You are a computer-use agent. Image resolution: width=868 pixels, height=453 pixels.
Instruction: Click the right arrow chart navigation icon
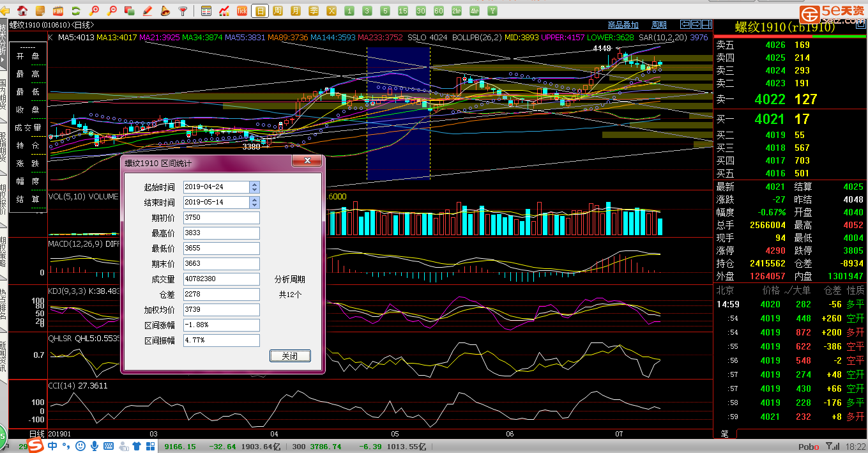coord(696,24)
